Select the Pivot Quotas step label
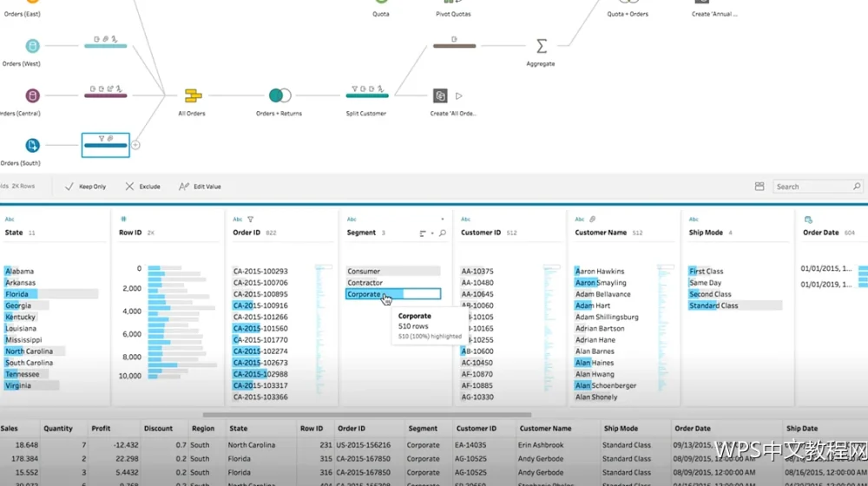This screenshot has width=868, height=486. 453,14
